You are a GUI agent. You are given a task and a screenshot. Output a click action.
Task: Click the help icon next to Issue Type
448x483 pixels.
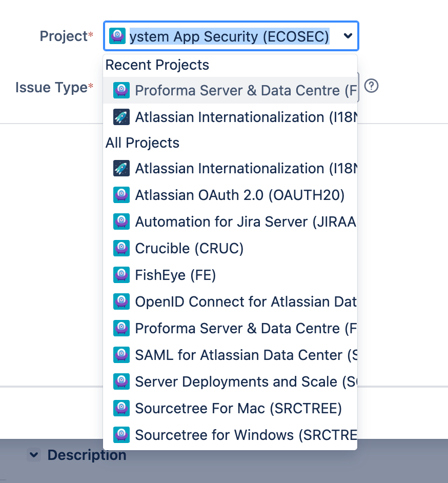coord(371,86)
